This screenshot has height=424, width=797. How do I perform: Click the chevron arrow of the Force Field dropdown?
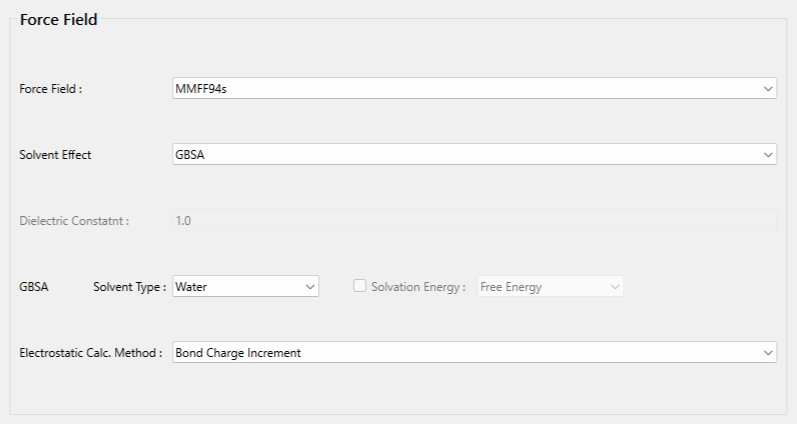[767, 88]
